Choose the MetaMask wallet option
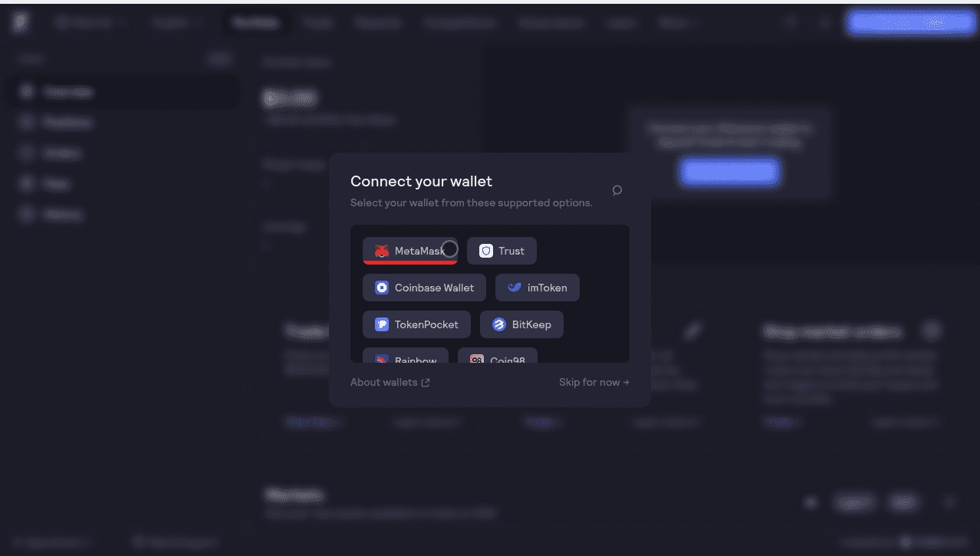The image size is (980, 556). pos(410,251)
